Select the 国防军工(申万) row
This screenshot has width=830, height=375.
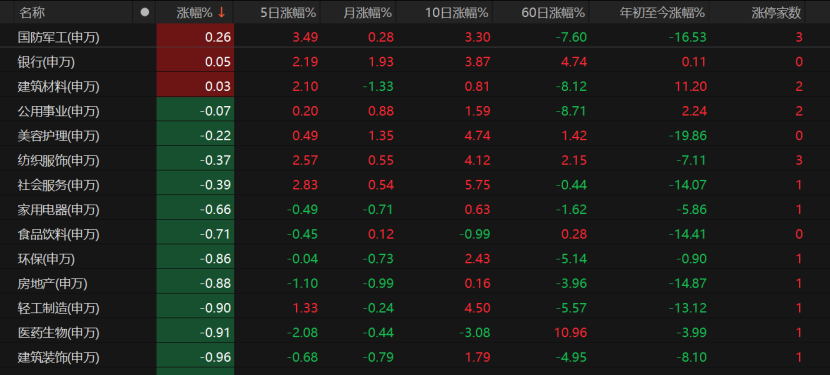pyautogui.click(x=415, y=37)
